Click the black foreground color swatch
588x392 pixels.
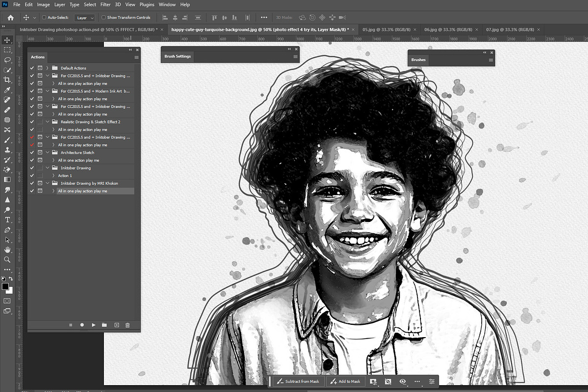pos(5,286)
